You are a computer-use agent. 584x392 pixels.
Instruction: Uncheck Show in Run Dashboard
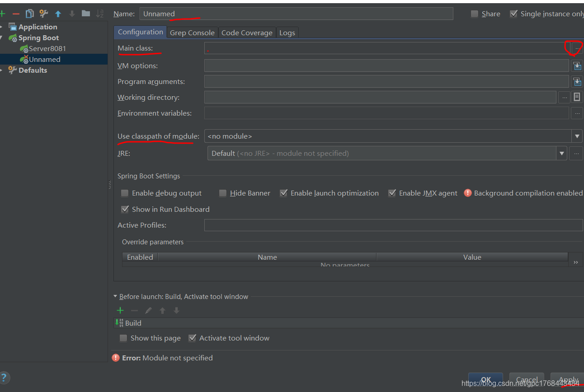pyautogui.click(x=125, y=210)
